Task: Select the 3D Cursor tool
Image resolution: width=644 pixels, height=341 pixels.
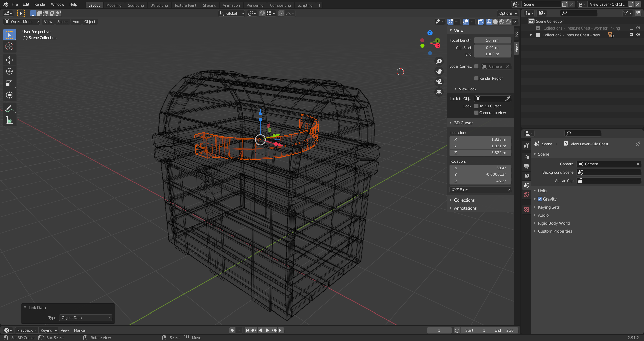Action: click(9, 46)
